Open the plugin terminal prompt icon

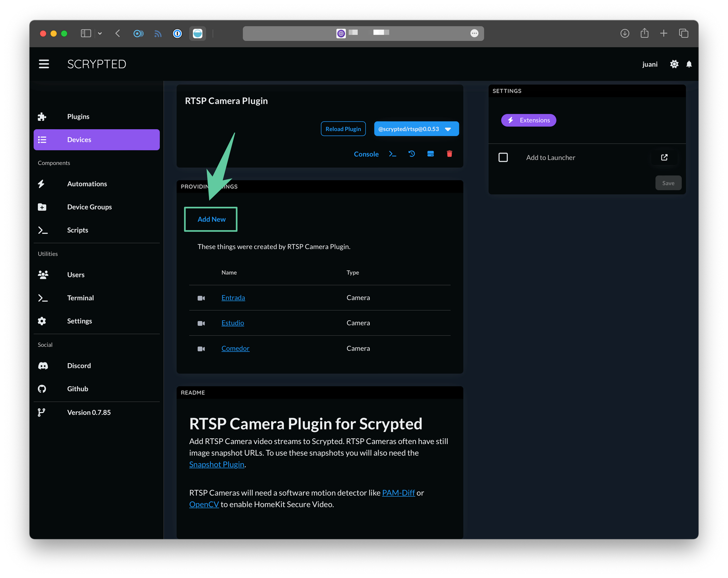tap(392, 154)
